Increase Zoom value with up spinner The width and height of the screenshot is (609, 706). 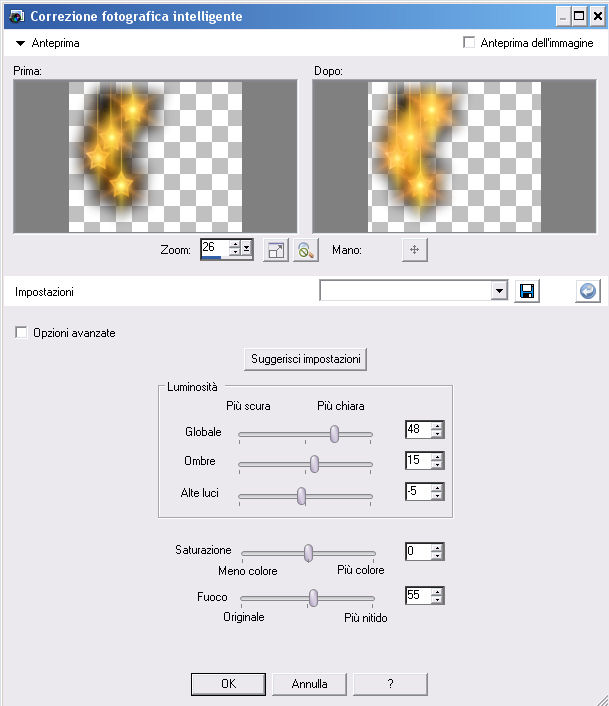(x=235, y=244)
